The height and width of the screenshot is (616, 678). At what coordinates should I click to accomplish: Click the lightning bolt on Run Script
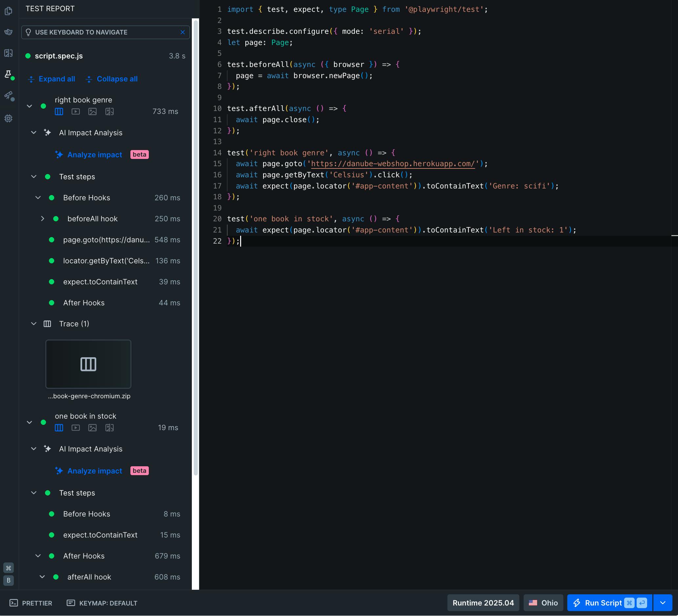[577, 603]
